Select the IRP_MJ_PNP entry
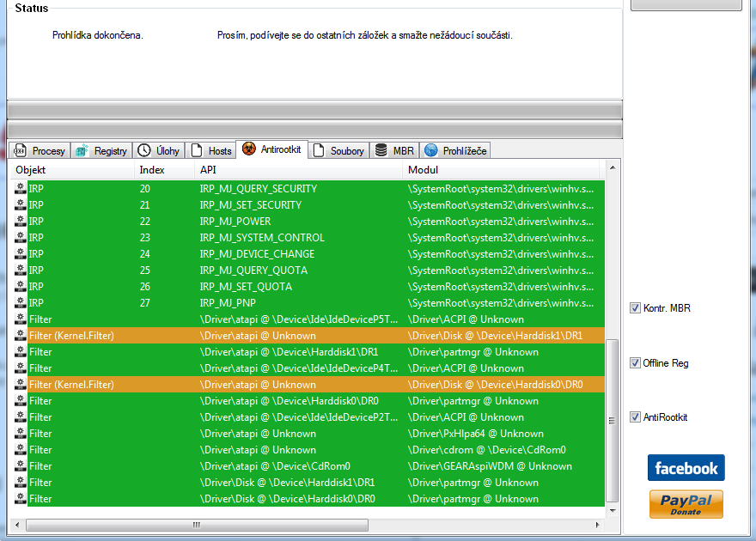The height and width of the screenshot is (541, 756). 228,303
